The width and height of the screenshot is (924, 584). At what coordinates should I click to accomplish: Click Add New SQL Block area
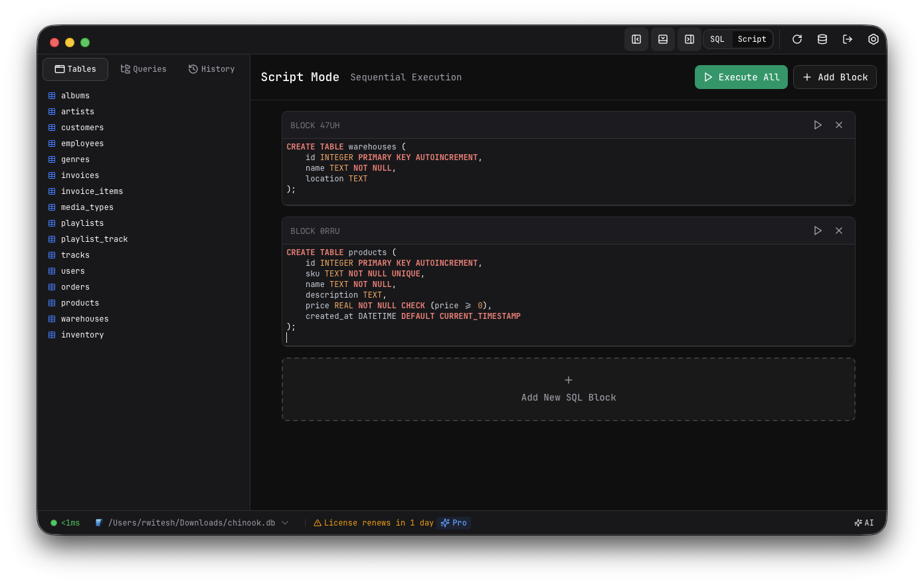pos(568,389)
